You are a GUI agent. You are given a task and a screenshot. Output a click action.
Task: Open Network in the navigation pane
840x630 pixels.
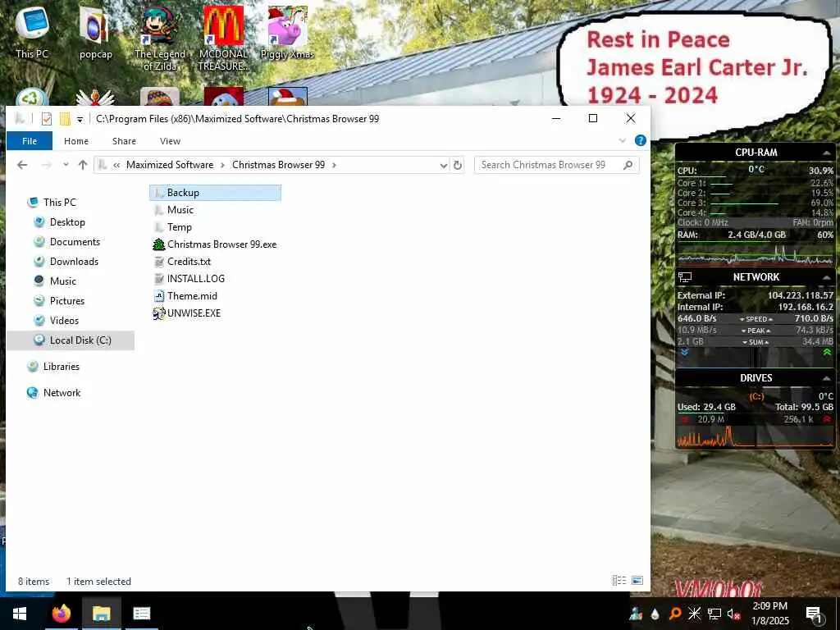click(x=62, y=393)
